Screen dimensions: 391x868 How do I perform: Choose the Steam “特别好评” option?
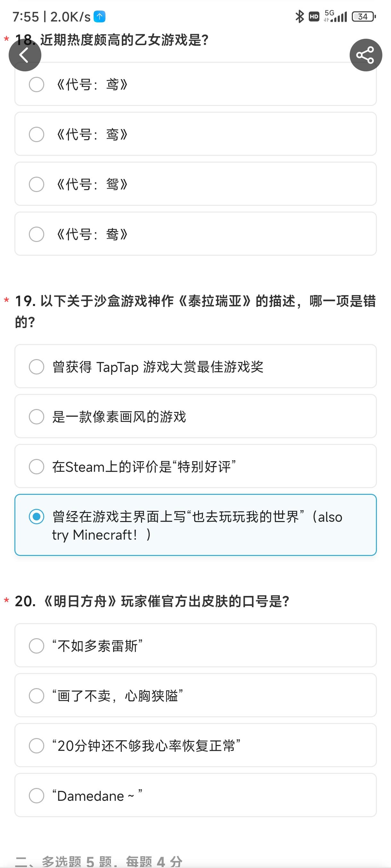[196, 466]
